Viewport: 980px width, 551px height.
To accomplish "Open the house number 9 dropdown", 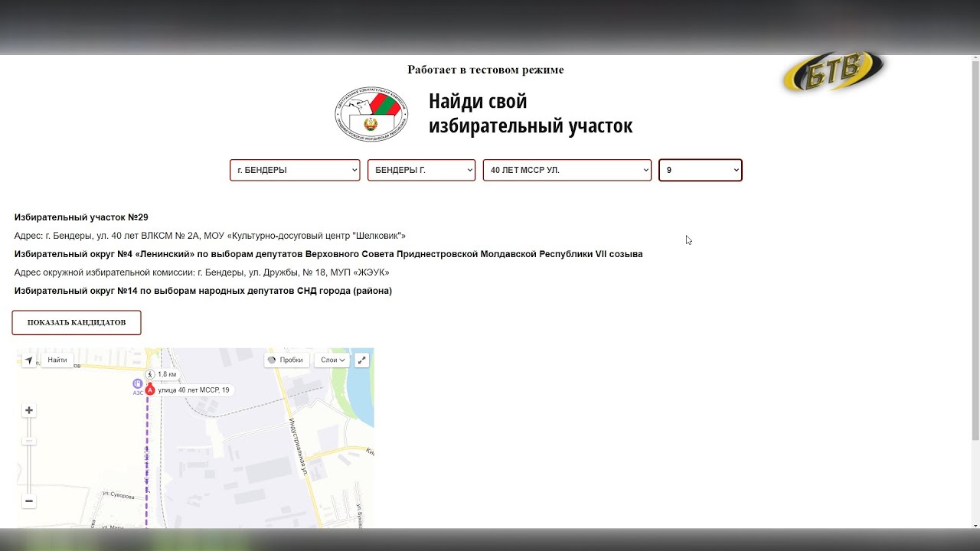I will 700,170.
